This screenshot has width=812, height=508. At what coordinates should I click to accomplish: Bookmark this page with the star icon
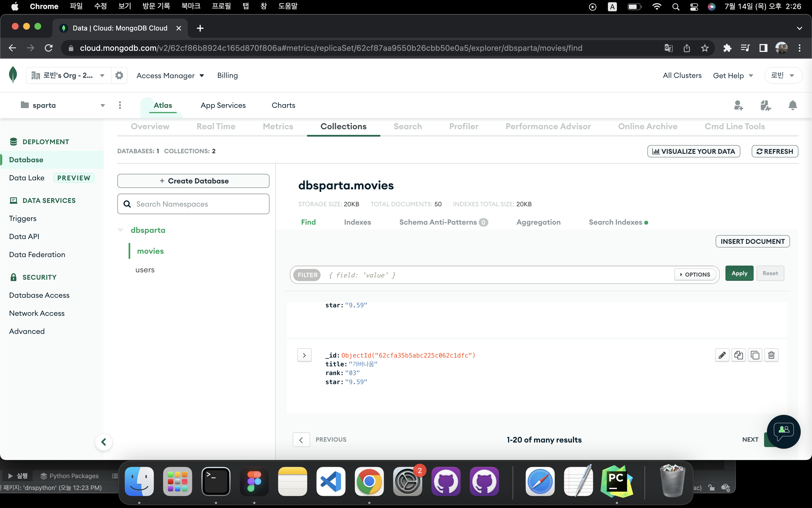point(705,48)
